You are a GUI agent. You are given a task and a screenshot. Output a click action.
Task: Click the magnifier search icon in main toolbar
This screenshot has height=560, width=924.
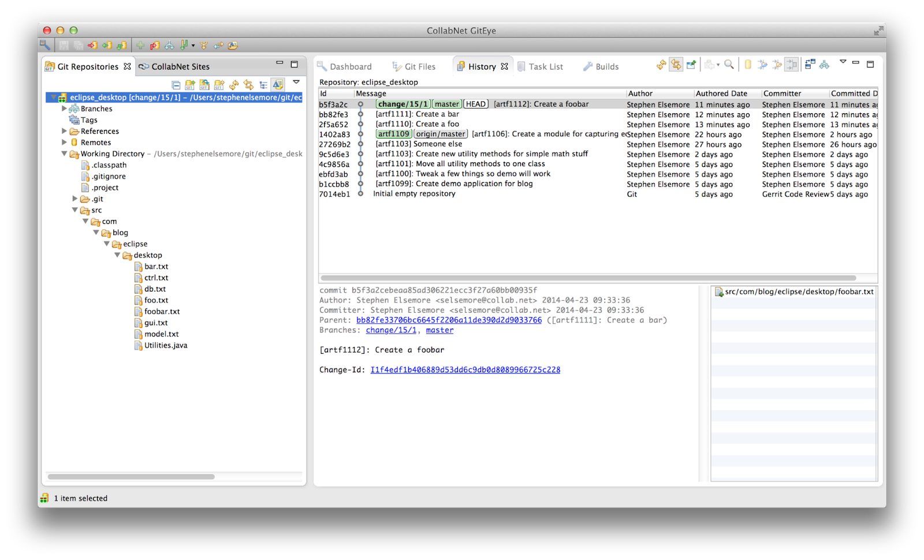click(45, 44)
